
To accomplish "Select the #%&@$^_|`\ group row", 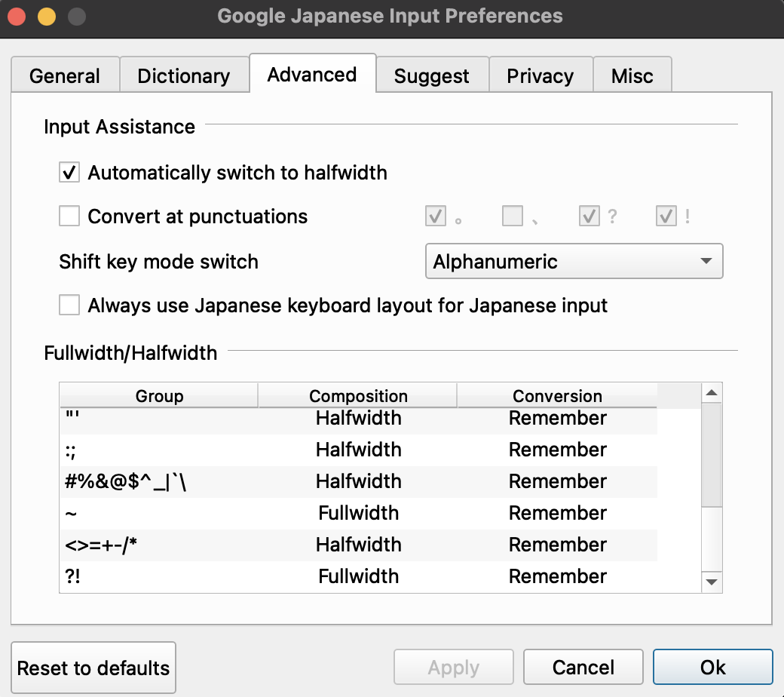I will tap(358, 481).
